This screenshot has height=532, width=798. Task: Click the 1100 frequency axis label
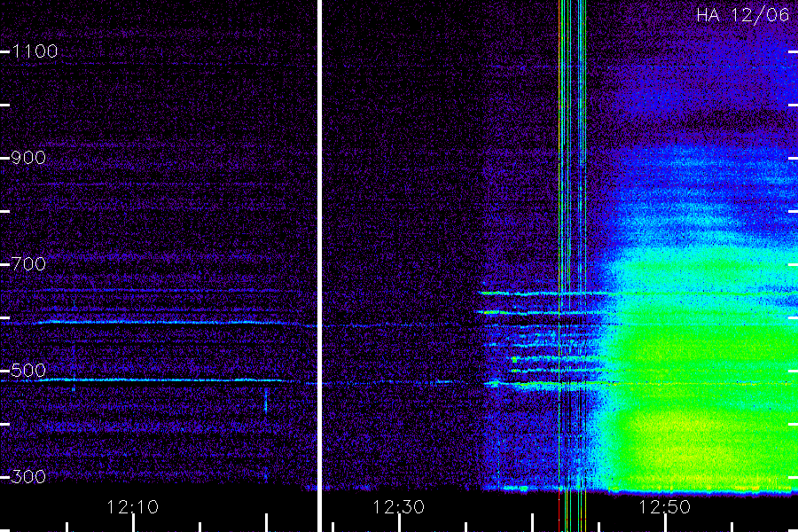point(35,51)
